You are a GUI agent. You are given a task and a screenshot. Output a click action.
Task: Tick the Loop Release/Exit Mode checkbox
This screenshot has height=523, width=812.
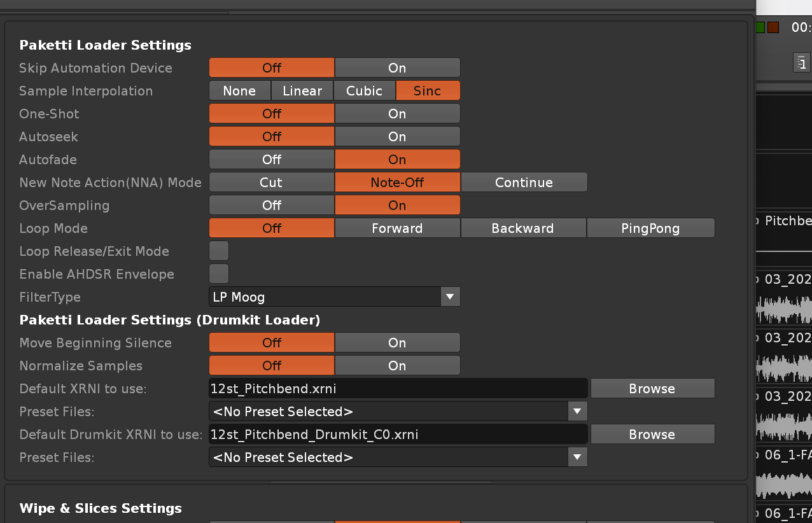tap(219, 251)
